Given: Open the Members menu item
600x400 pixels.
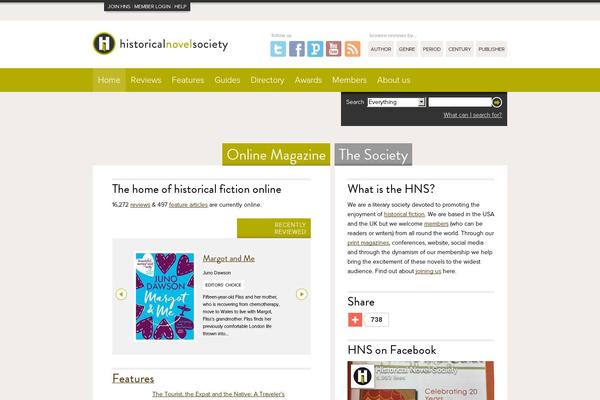Looking at the screenshot, I should [x=349, y=80].
